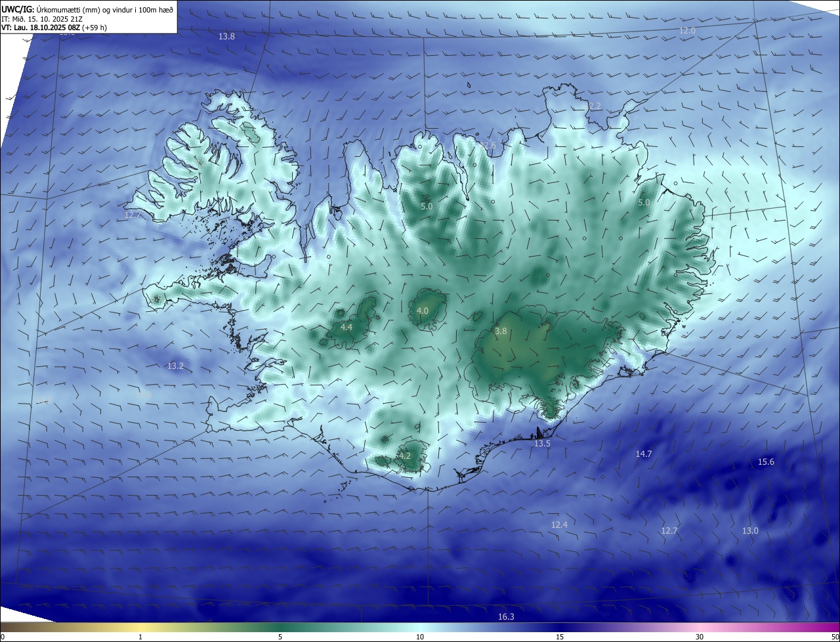Click the 12.2 value label on the map
This screenshot has height=642, width=840.
[593, 106]
